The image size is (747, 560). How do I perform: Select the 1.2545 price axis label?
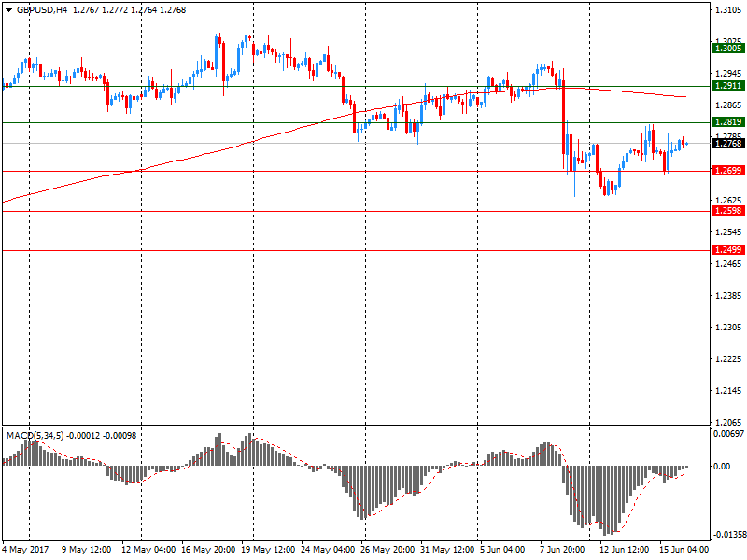point(729,231)
